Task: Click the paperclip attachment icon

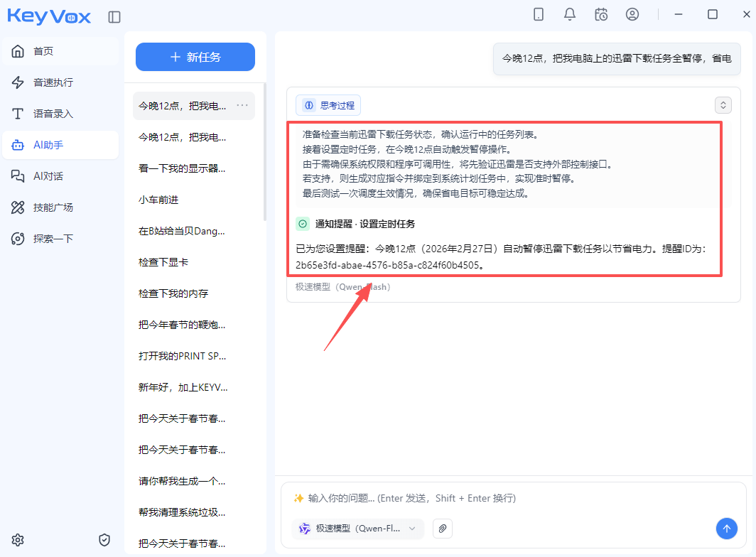Action: (x=443, y=529)
